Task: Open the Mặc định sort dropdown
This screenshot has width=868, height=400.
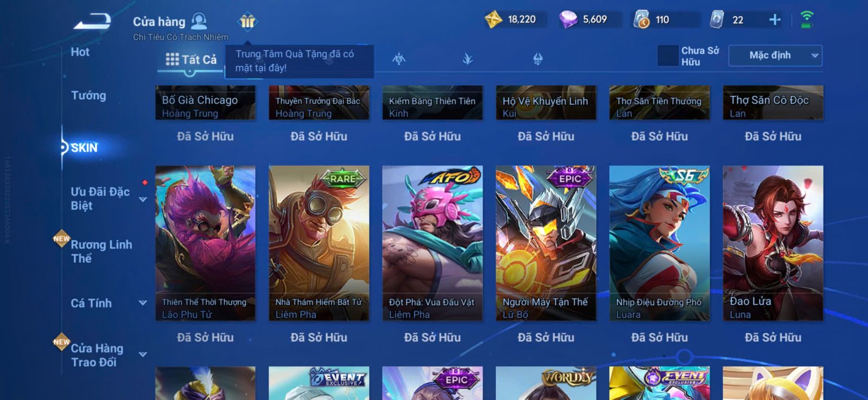Action: tap(775, 55)
